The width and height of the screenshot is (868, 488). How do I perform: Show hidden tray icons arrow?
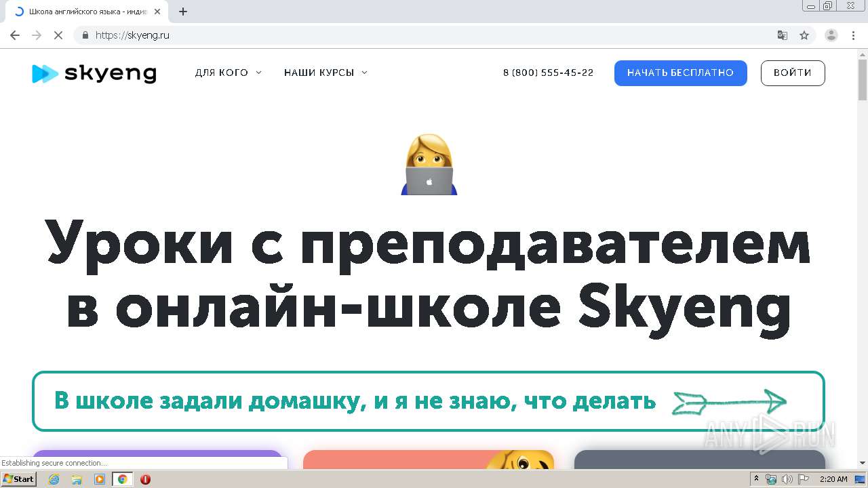click(757, 479)
